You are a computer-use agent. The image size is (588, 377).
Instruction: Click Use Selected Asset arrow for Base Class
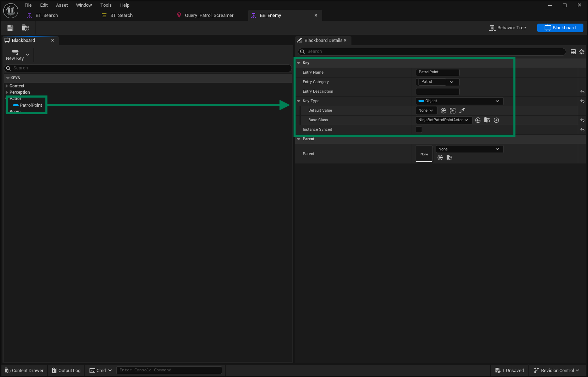coord(478,120)
